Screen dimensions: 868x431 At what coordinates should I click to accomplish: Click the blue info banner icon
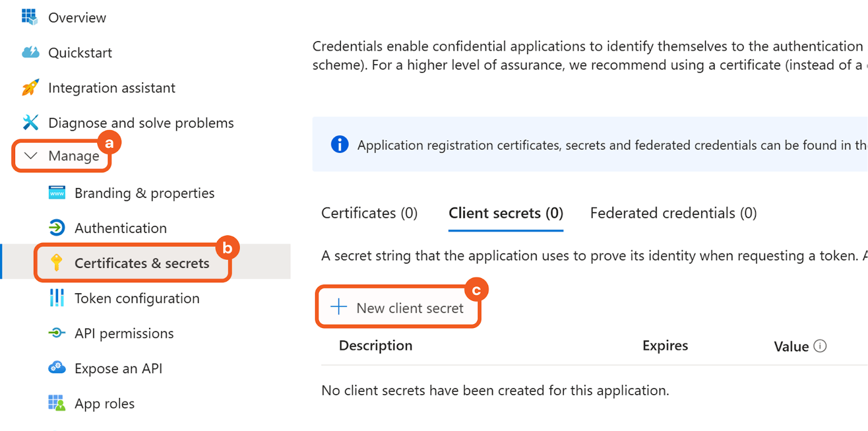point(340,145)
